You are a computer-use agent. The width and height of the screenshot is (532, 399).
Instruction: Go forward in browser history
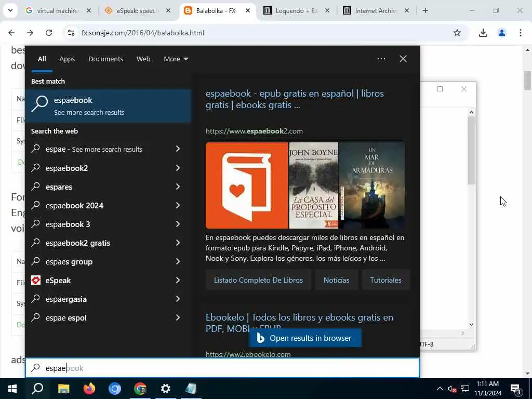click(30, 33)
